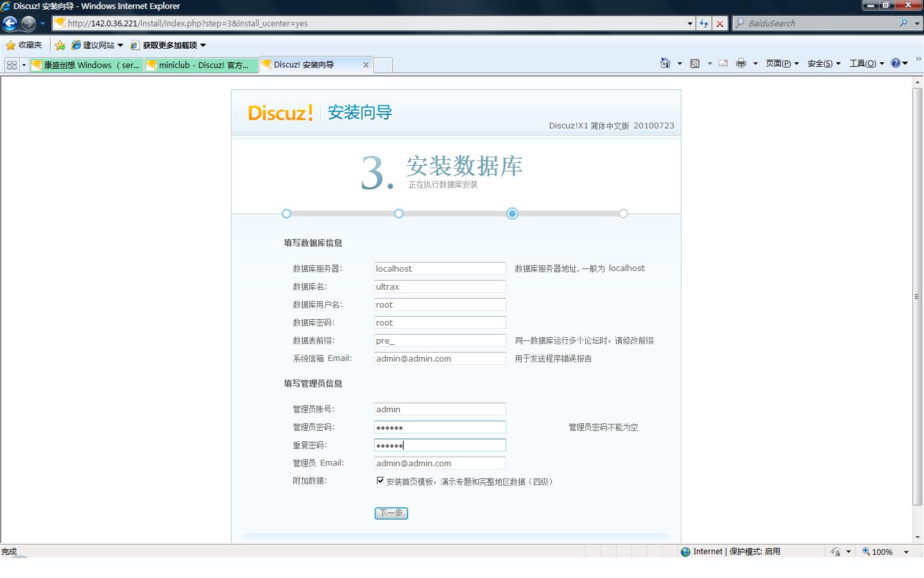Open the 安全(S) menu

click(824, 63)
